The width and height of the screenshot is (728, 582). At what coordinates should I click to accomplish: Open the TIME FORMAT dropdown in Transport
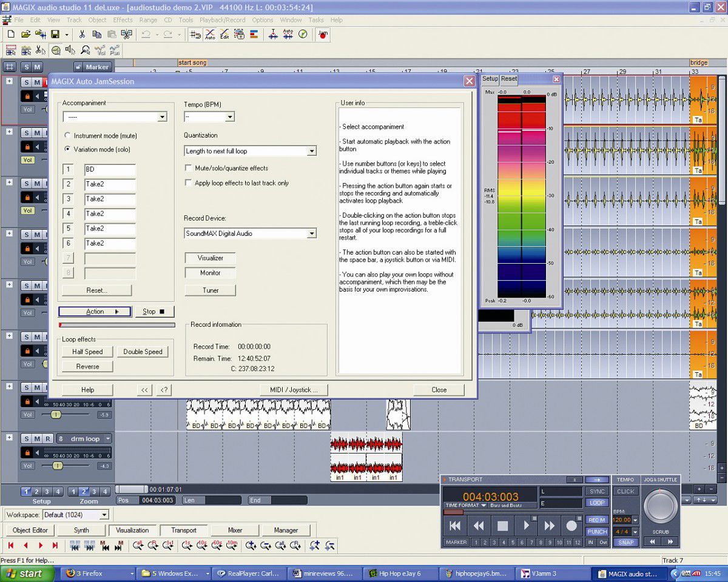pos(466,505)
